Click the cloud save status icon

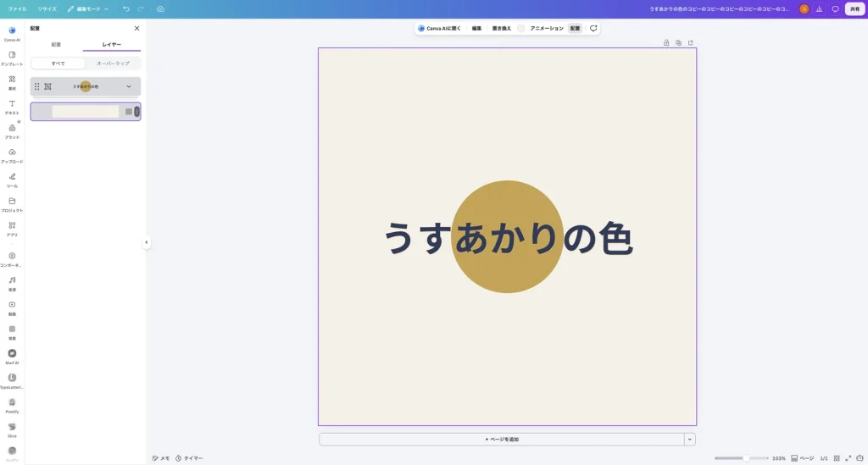coord(160,8)
